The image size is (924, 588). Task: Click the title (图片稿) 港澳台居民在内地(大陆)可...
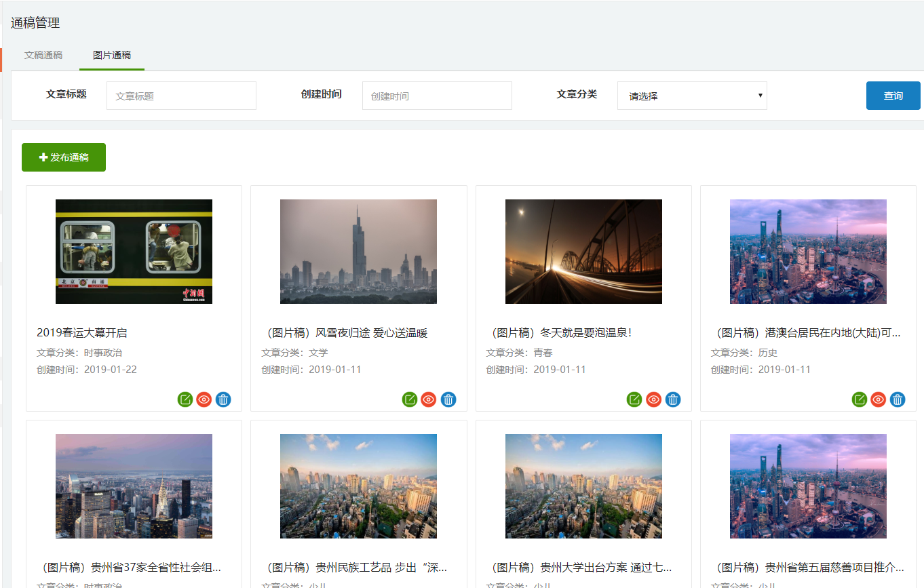[806, 333]
